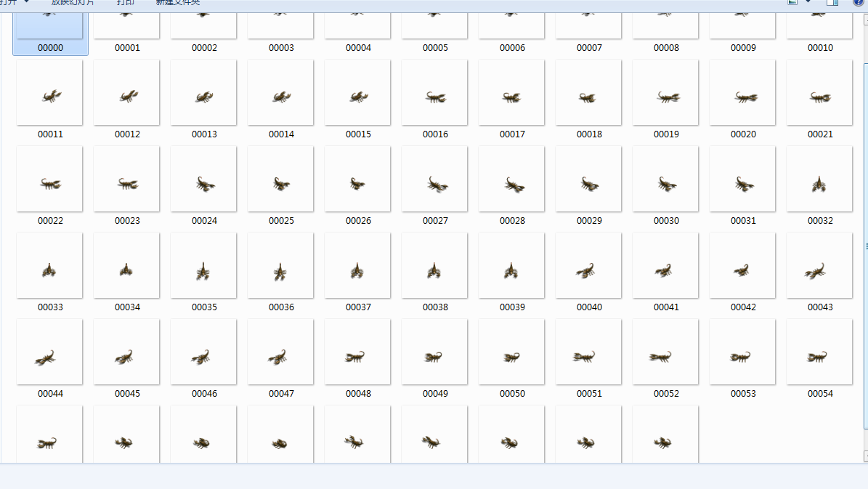Image resolution: width=868 pixels, height=489 pixels.
Task: Open the blue help question-mark icon
Action: tap(858, 3)
